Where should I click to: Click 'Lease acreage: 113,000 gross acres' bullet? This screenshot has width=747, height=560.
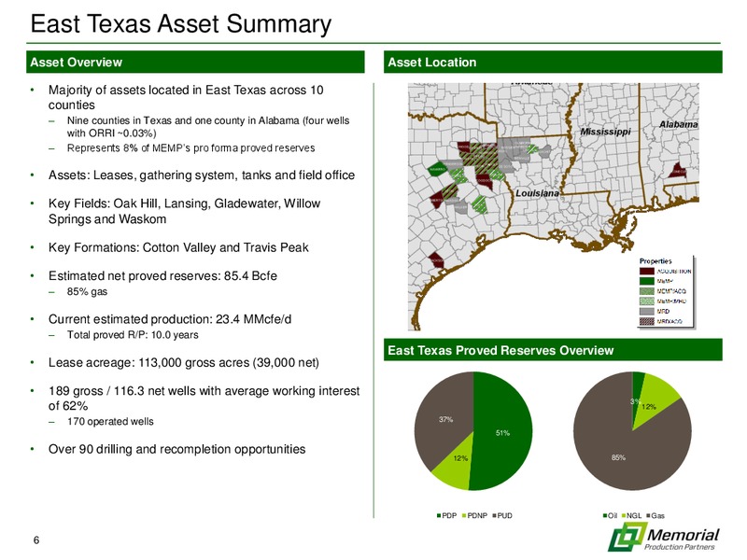183,362
